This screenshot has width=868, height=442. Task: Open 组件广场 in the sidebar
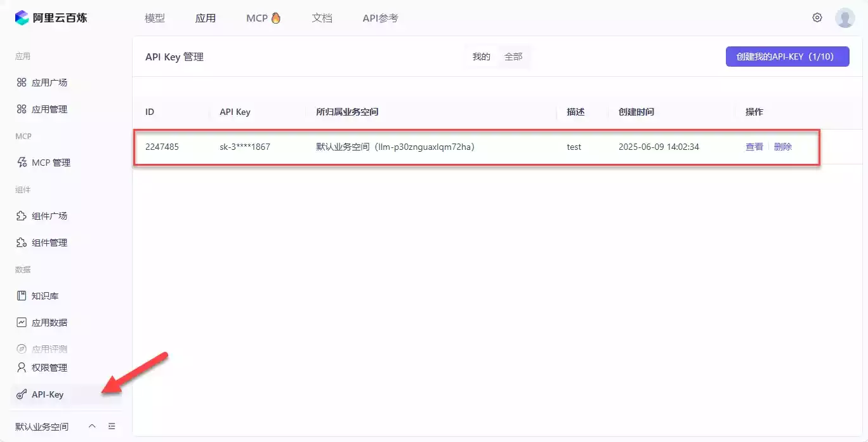point(49,216)
